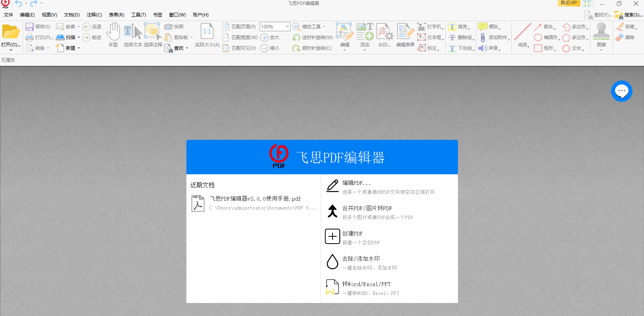Viewport: 644px width, 316px height.
Task: Select the 声音 sound annotation tool
Action: click(x=489, y=48)
